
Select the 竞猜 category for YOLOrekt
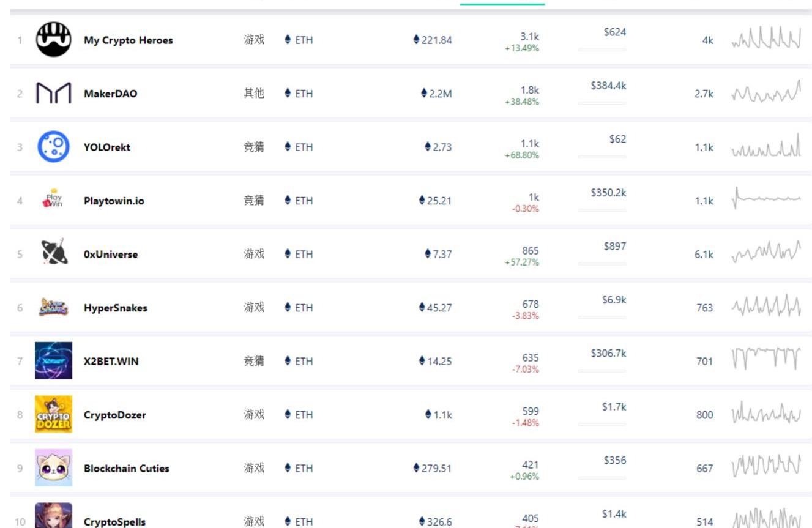pyautogui.click(x=254, y=147)
